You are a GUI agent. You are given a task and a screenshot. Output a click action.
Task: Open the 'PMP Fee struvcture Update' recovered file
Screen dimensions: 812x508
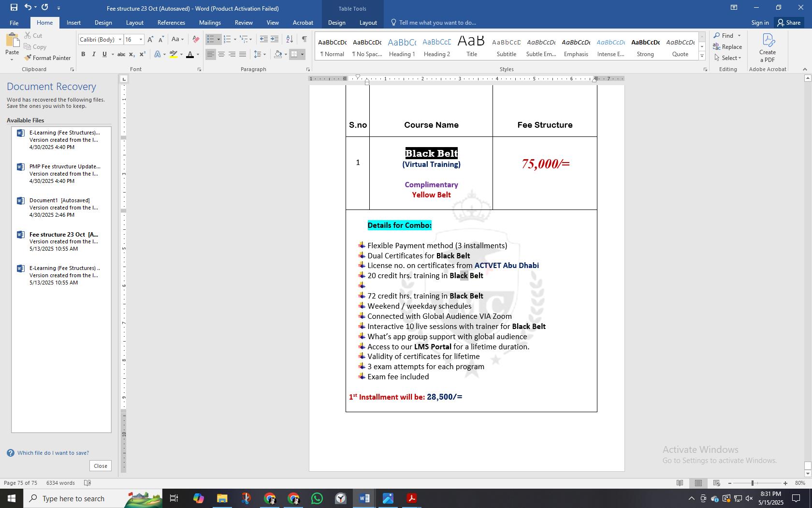61,174
